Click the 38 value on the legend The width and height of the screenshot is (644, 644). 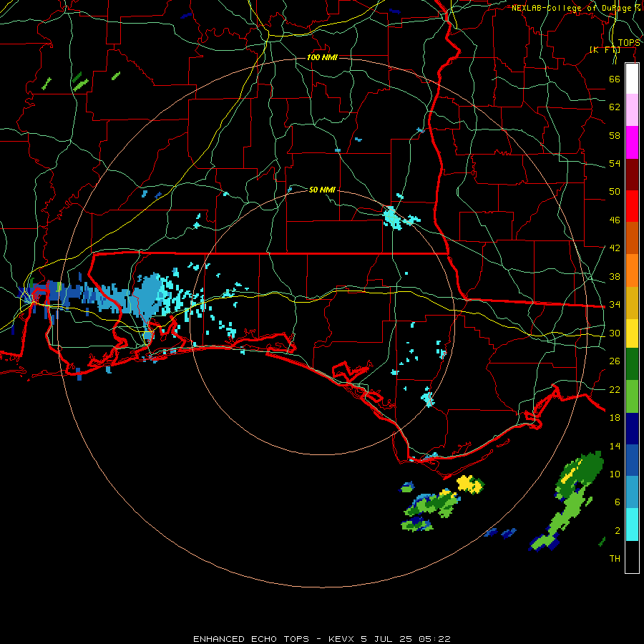coord(615,276)
